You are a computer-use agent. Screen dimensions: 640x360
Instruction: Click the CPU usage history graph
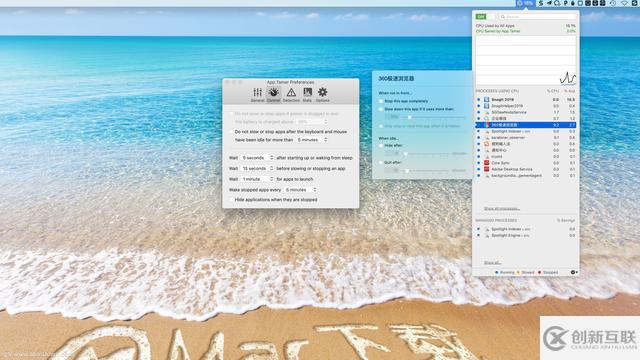[526, 60]
